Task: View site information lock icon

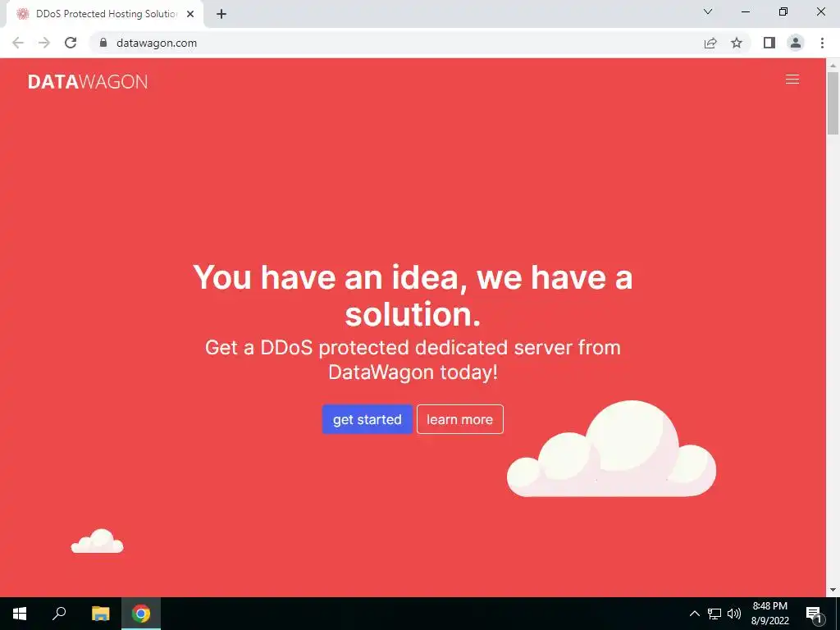Action: (103, 43)
